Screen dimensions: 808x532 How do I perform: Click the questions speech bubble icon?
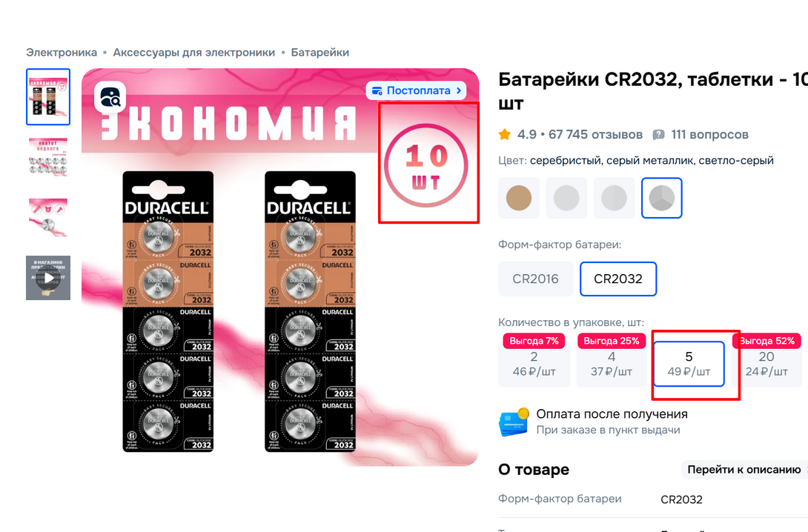coord(658,135)
